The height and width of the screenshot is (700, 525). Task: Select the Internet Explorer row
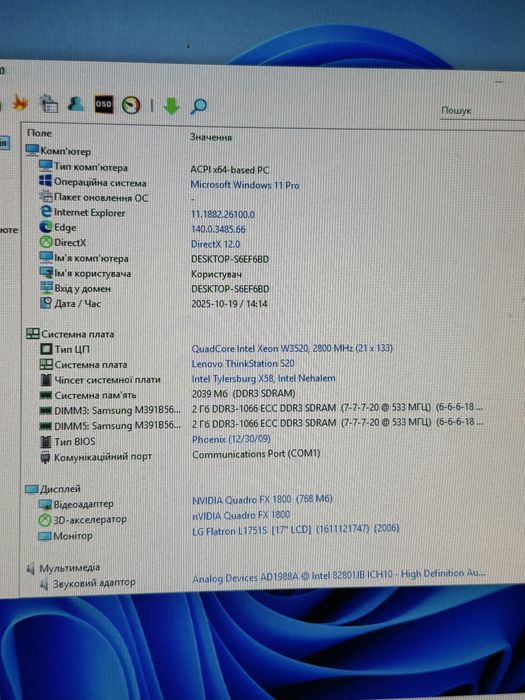point(83,212)
